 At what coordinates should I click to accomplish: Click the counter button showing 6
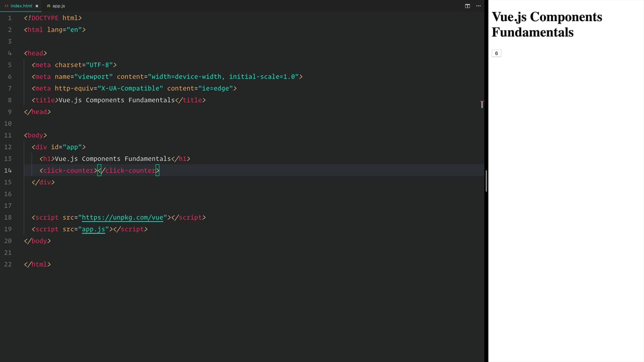point(496,53)
